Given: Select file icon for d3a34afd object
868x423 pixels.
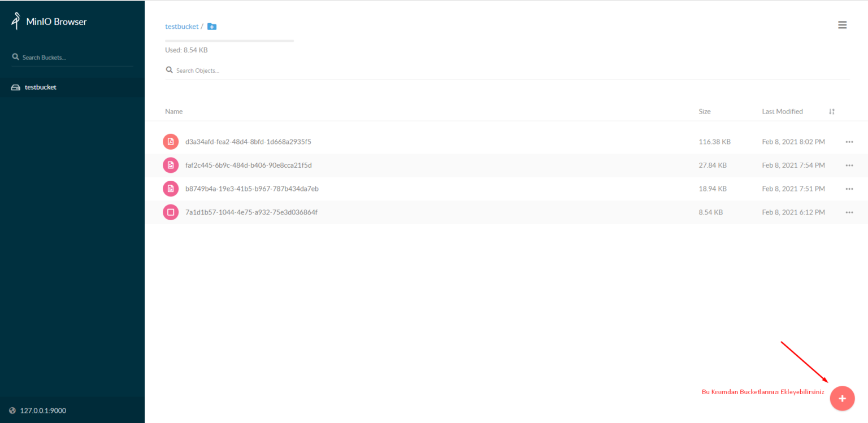Looking at the screenshot, I should [171, 142].
